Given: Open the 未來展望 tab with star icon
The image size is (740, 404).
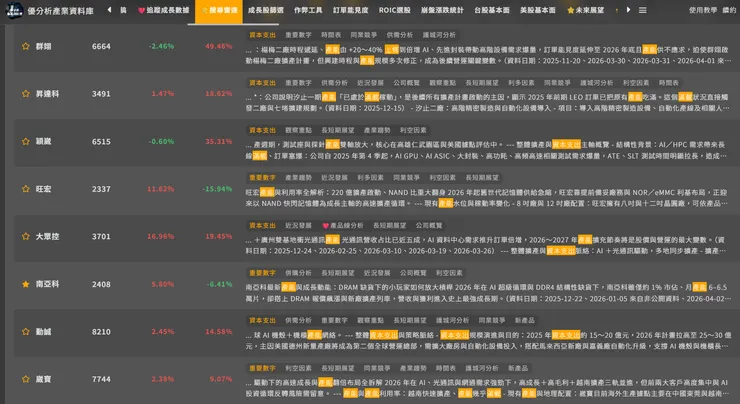Looking at the screenshot, I should click(x=586, y=10).
